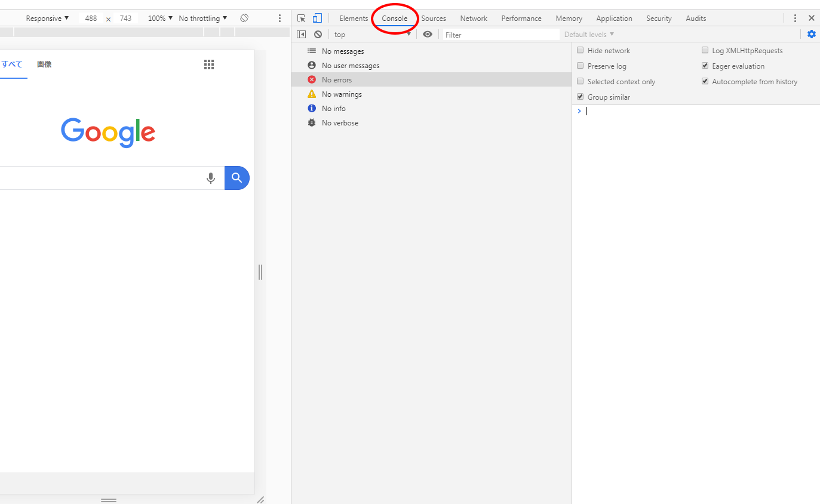Clear the console icon
The height and width of the screenshot is (504, 820).
tap(318, 35)
